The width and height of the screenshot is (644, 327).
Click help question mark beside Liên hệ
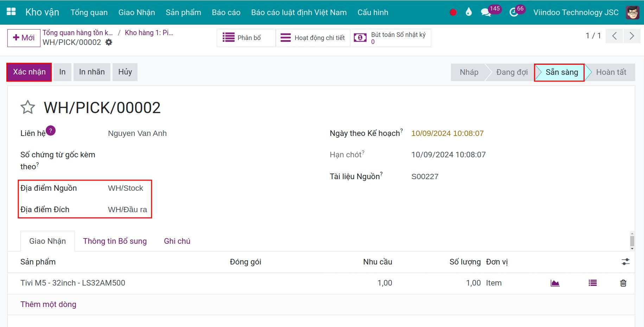coord(51,131)
